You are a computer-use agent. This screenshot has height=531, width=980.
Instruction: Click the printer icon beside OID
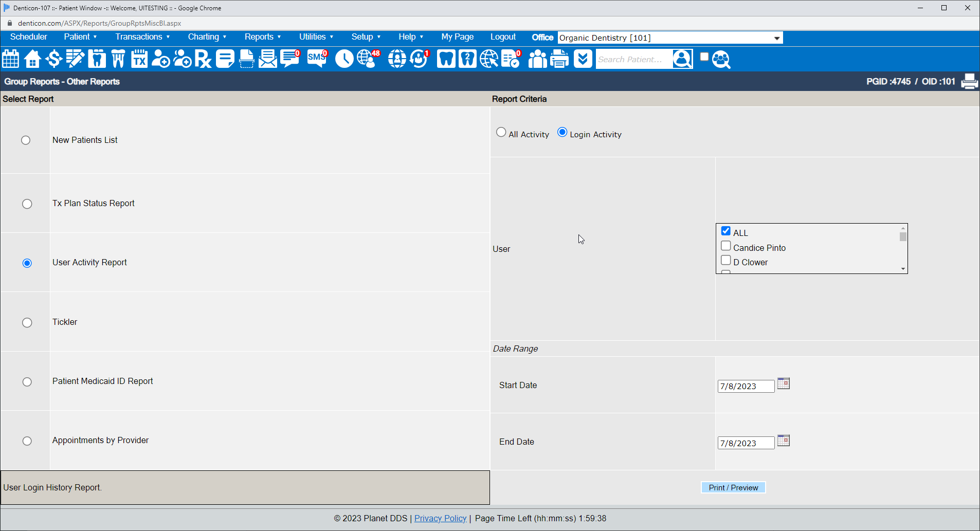[969, 81]
